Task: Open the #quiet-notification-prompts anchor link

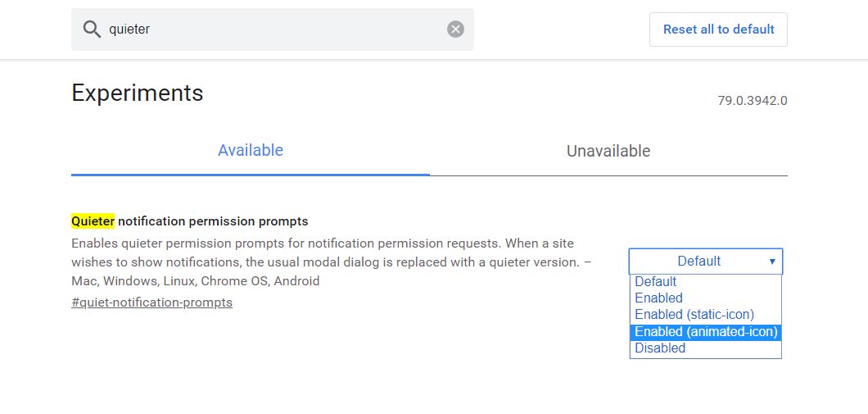Action: pos(152,303)
